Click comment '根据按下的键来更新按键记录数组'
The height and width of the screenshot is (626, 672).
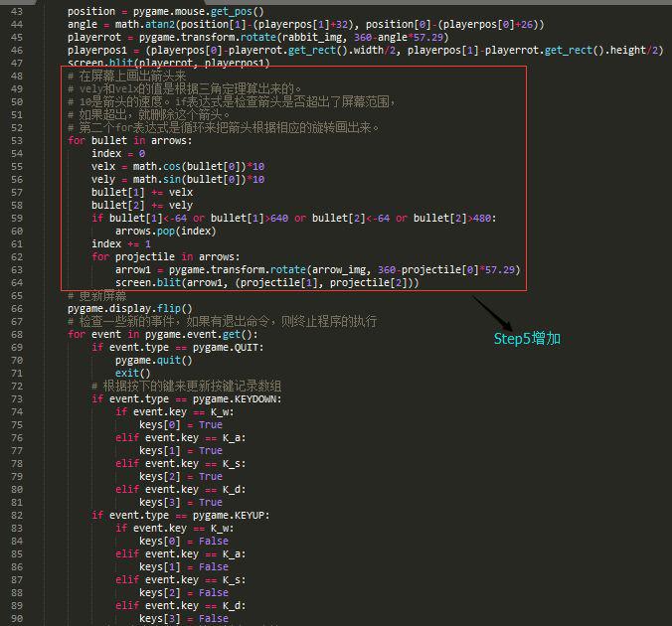click(x=187, y=387)
